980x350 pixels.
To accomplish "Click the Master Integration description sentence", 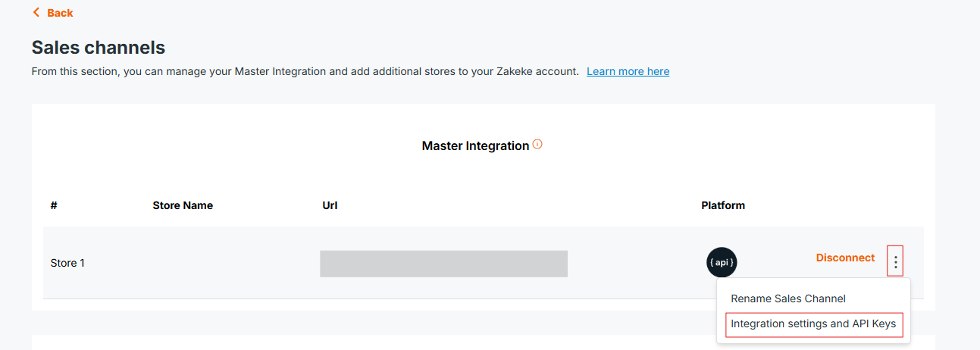I will point(305,71).
